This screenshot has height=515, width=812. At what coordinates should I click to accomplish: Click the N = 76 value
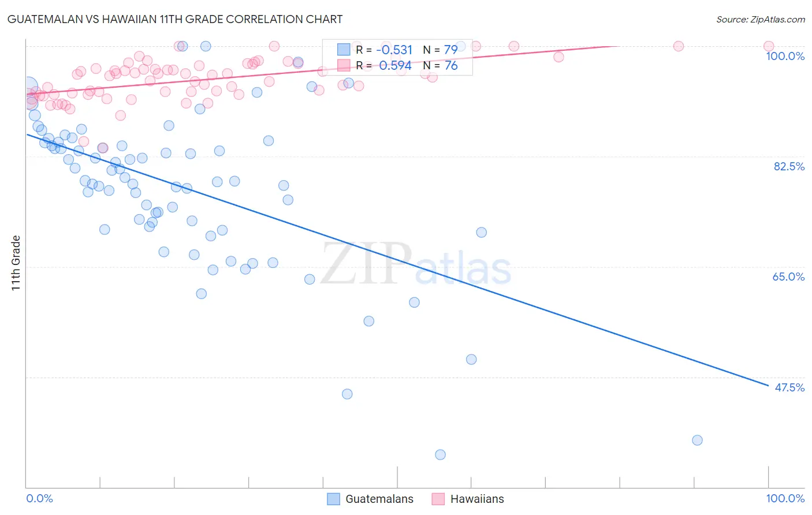pyautogui.click(x=440, y=65)
